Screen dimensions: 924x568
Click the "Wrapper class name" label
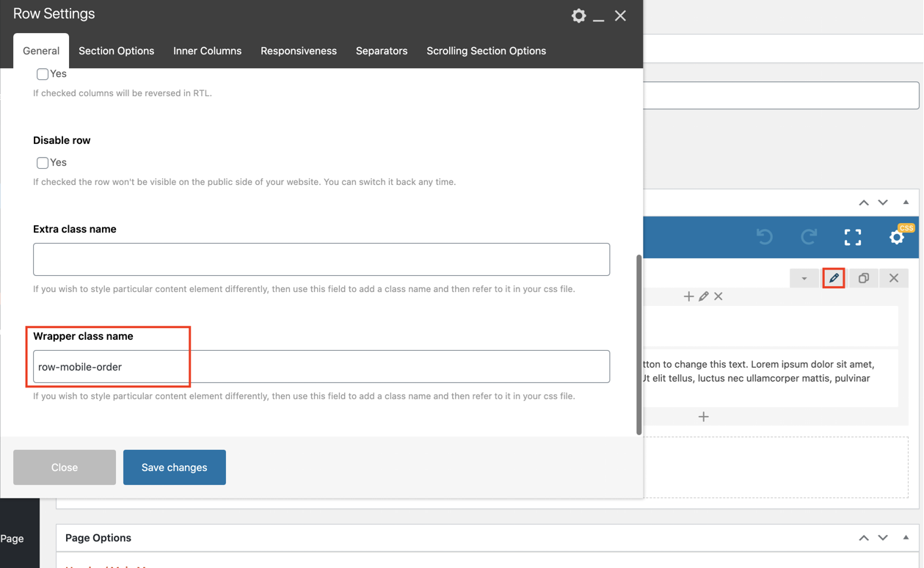(83, 336)
